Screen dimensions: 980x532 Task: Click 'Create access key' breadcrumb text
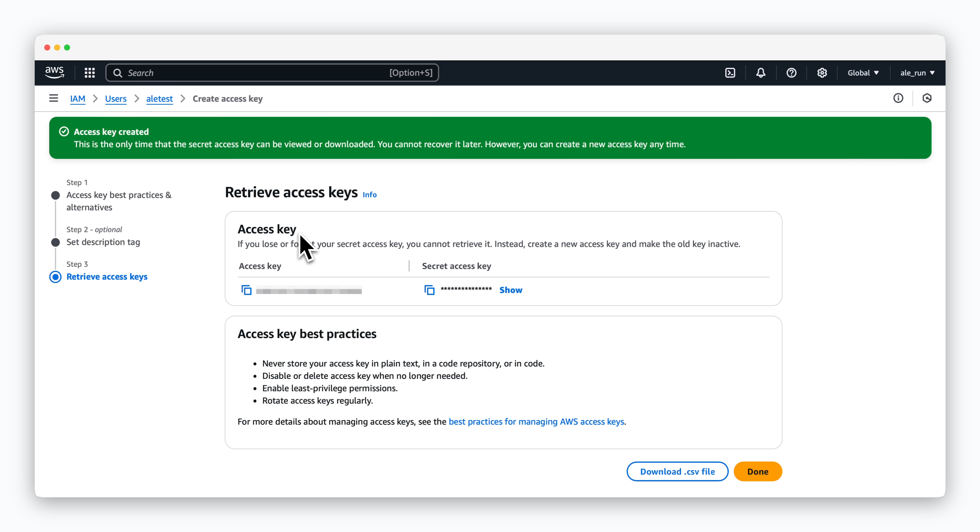click(x=227, y=99)
